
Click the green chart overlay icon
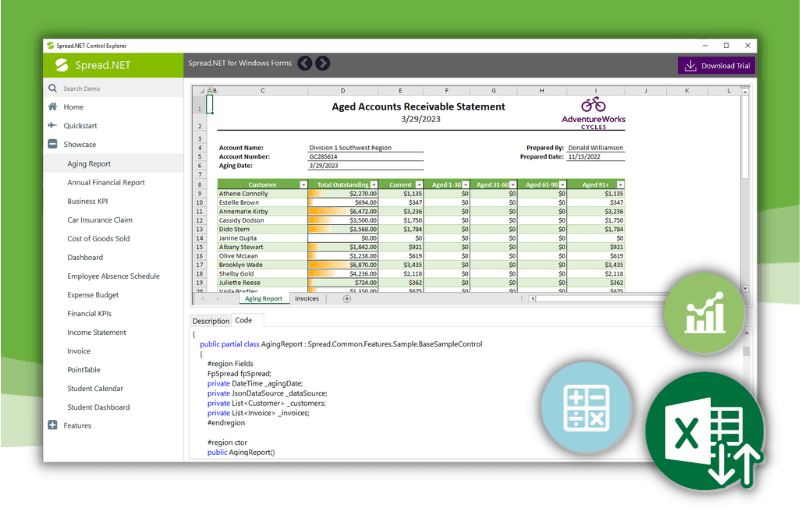704,313
